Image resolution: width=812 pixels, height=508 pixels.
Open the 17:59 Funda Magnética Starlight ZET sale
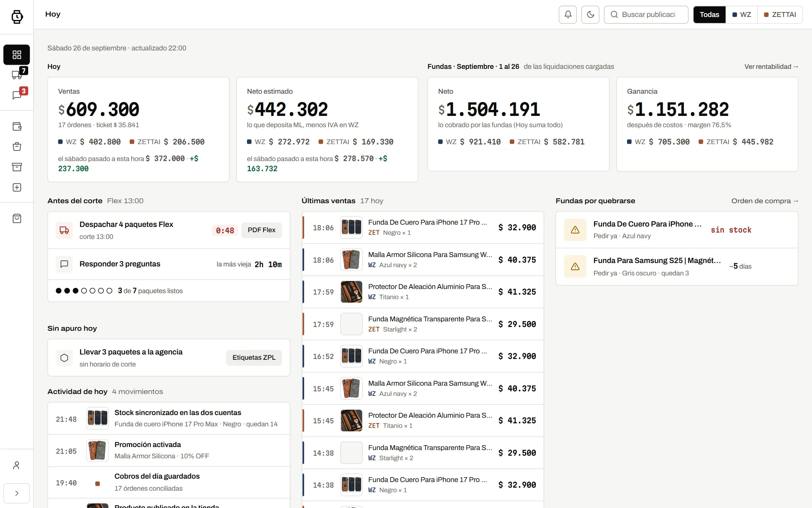[423, 324]
